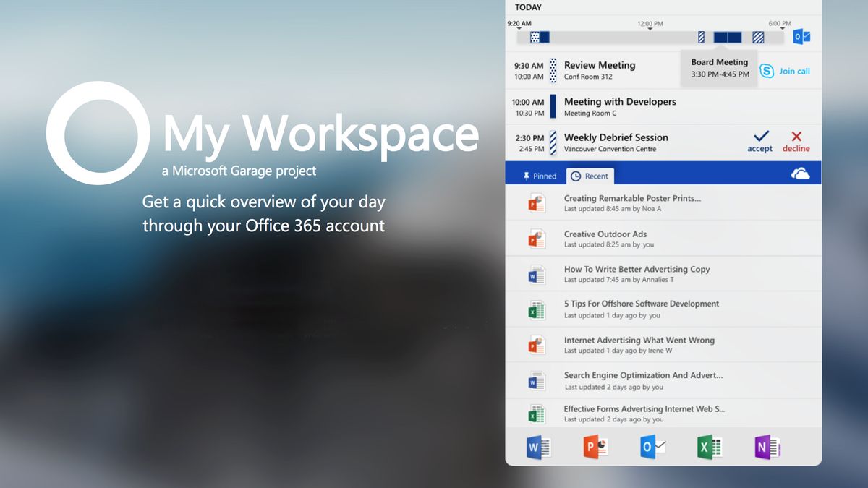Open Outlook calendar icon beside the timeline
868x488 pixels.
click(801, 37)
